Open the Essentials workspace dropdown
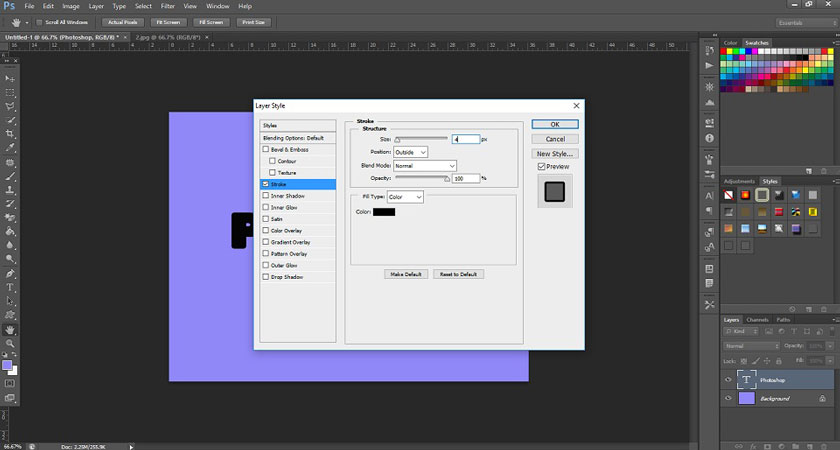Screen dimensions: 840x450 [806, 23]
